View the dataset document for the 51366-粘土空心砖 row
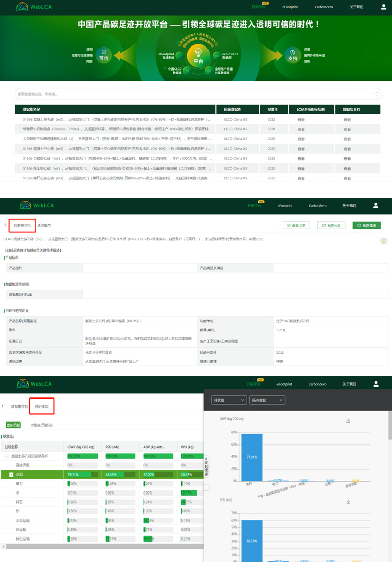Screen dimensions: 392x562 click(347, 169)
